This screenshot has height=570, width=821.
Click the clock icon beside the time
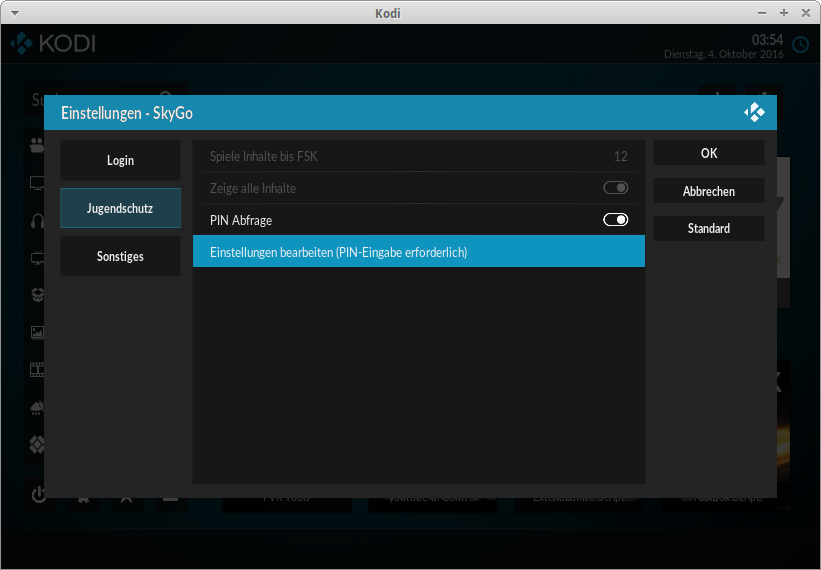(x=800, y=45)
